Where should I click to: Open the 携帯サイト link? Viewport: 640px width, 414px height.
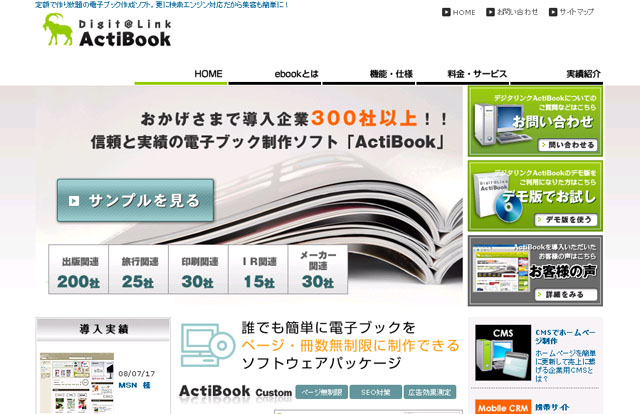552,407
